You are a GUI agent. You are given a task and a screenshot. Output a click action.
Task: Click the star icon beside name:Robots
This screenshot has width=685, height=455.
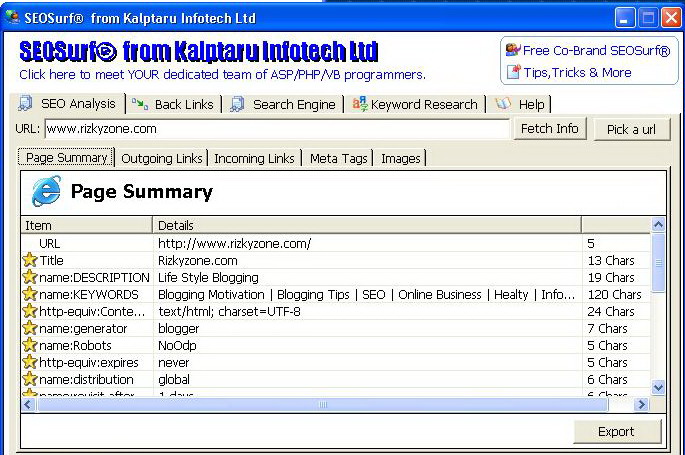30,345
